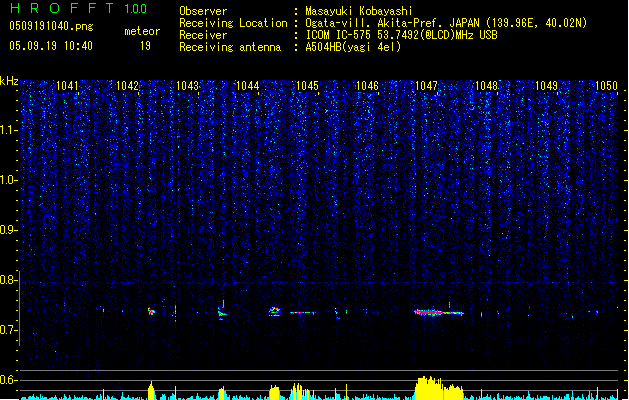The width and height of the screenshot is (629, 400).
Task: Click the 0.8 kHz axis label
Action: [x=9, y=280]
